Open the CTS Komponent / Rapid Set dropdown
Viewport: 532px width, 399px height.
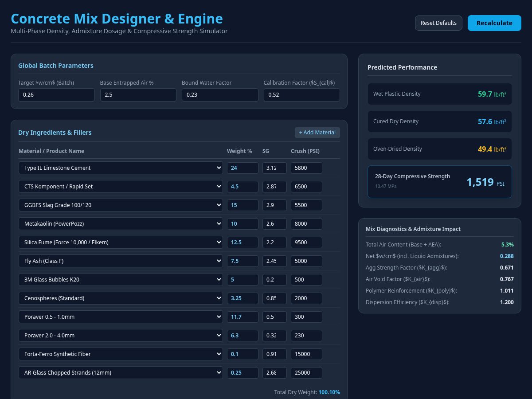point(121,187)
